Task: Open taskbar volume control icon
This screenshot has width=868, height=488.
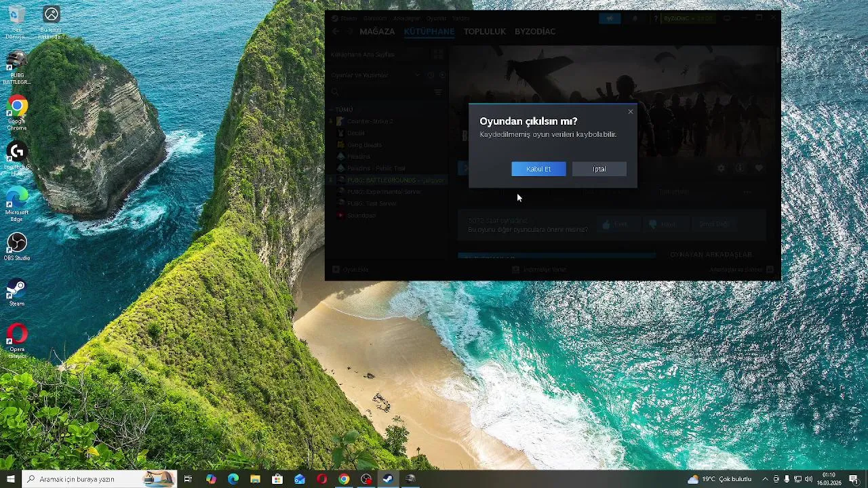Action: click(x=808, y=479)
